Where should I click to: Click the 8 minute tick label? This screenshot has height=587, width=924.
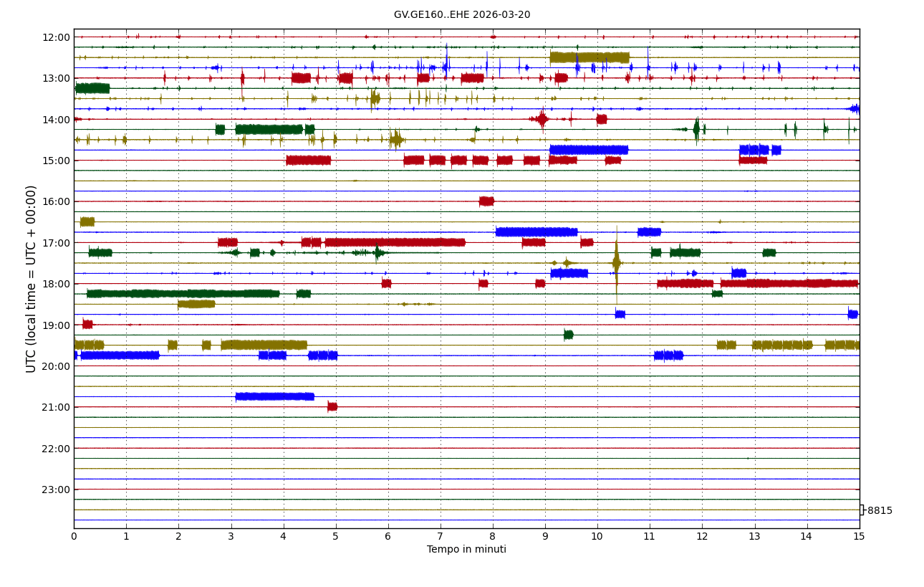point(493,536)
